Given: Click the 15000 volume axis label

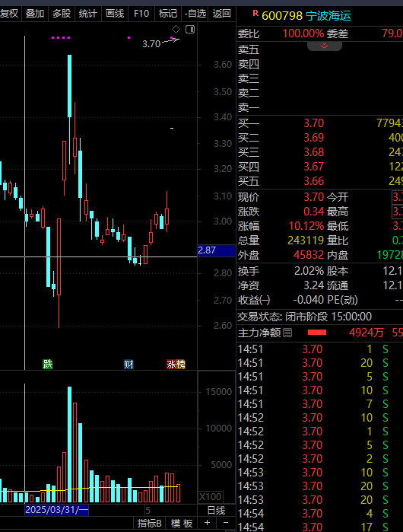Looking at the screenshot, I should pos(219,392).
